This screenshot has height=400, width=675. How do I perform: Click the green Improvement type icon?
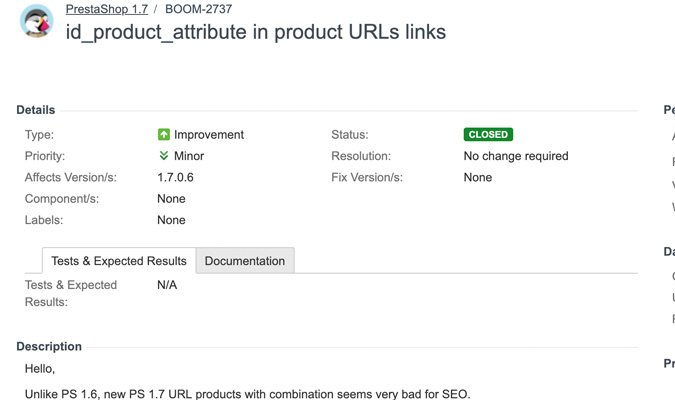pos(164,135)
